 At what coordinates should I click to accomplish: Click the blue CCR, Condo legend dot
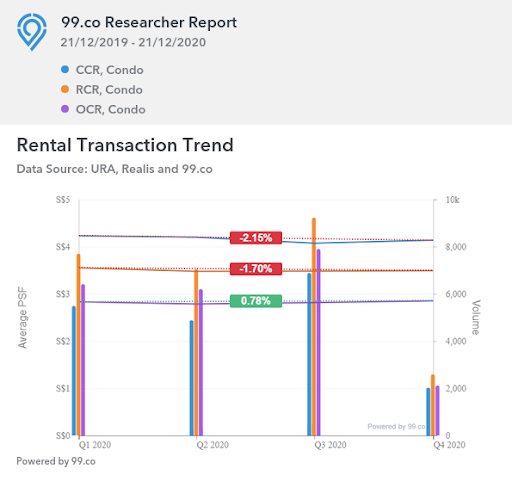coord(65,69)
